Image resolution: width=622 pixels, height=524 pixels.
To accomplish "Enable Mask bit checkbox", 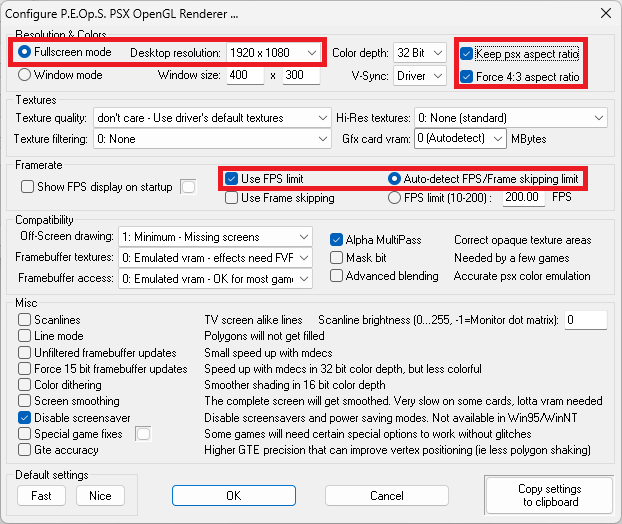I will [x=336, y=258].
